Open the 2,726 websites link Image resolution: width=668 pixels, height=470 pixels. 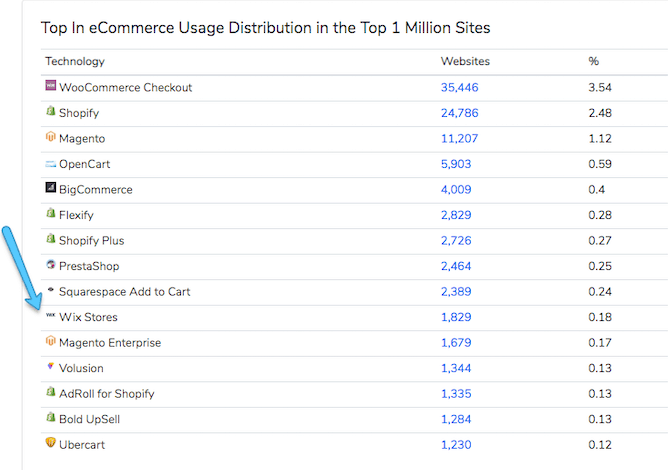pyautogui.click(x=456, y=241)
